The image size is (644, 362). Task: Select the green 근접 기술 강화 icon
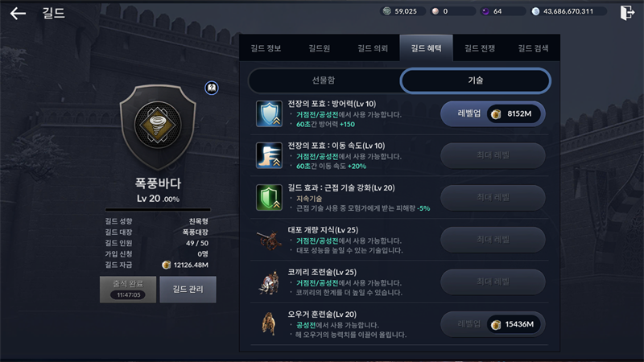(x=269, y=197)
